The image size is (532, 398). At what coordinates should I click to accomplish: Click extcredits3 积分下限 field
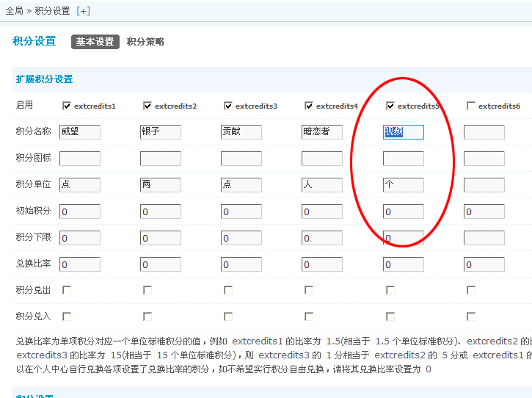tap(241, 238)
